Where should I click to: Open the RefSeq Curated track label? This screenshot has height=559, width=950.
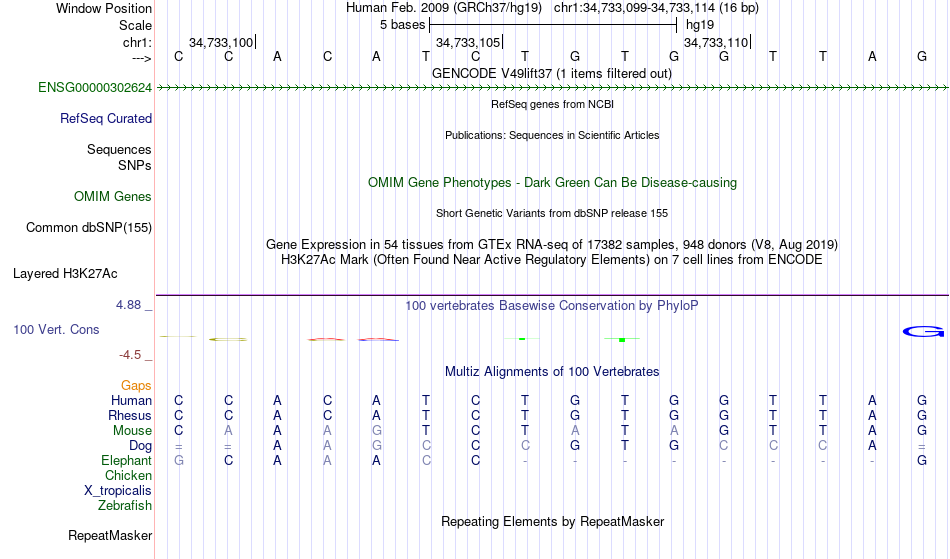click(105, 119)
